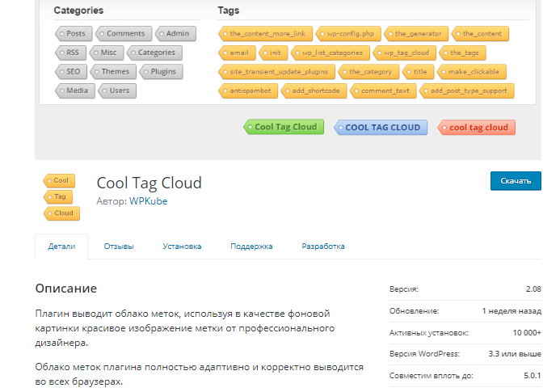Image resolution: width=560 pixels, height=392 pixels.
Task: Click the green Cool Tag Cloud tag
Action: click(x=284, y=127)
